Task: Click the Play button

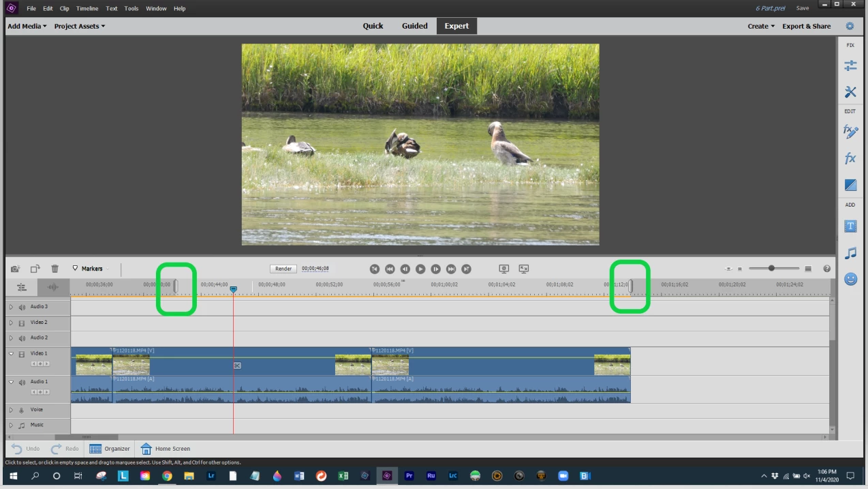Action: (420, 269)
